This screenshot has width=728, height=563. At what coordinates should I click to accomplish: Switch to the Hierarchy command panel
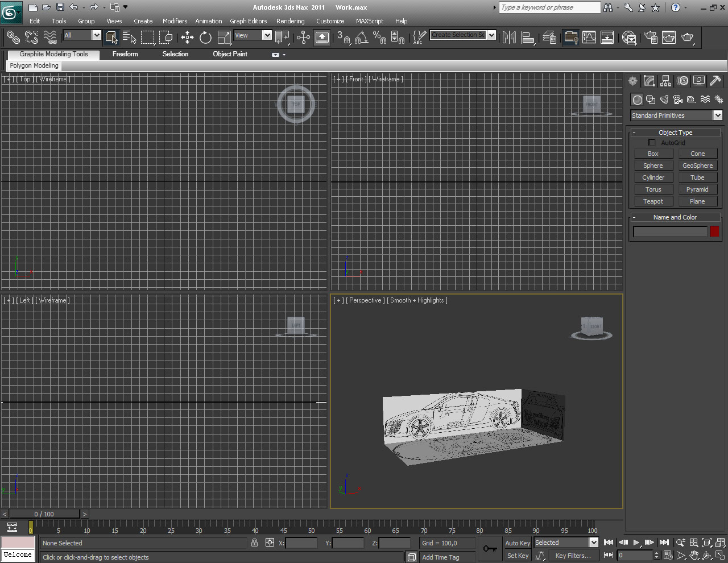coord(665,81)
